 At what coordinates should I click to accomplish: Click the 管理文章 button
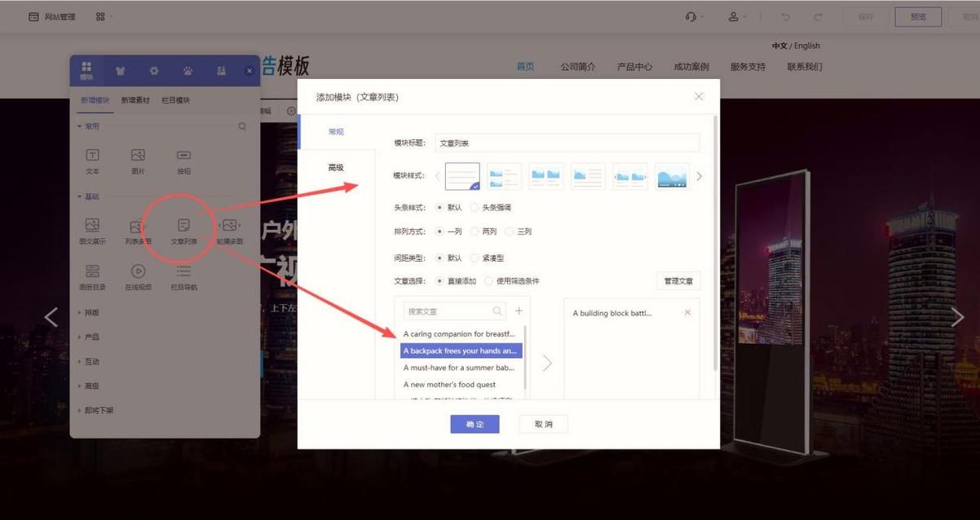[x=678, y=281]
